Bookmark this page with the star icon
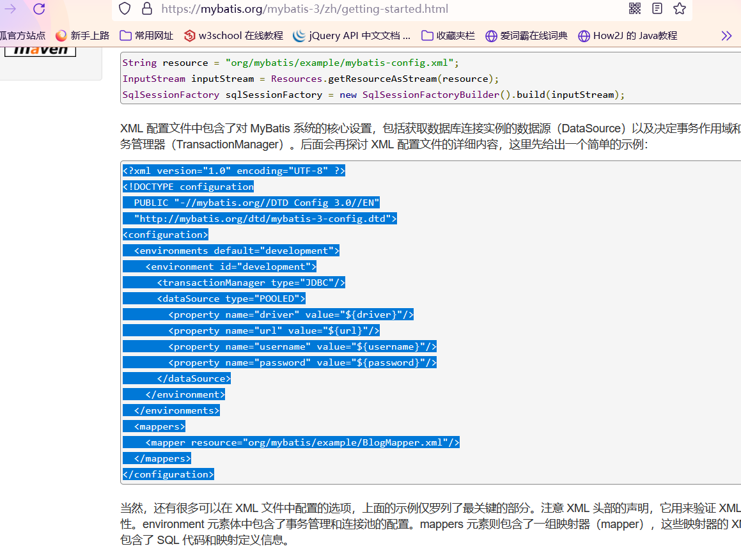This screenshot has width=741, height=560. point(680,8)
